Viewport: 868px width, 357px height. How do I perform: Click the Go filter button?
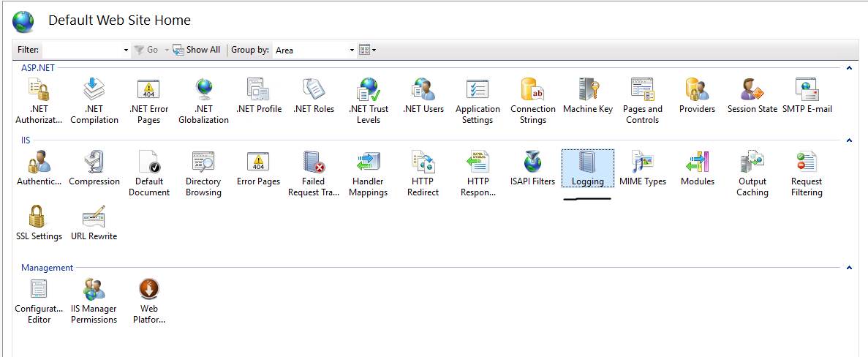click(x=147, y=50)
